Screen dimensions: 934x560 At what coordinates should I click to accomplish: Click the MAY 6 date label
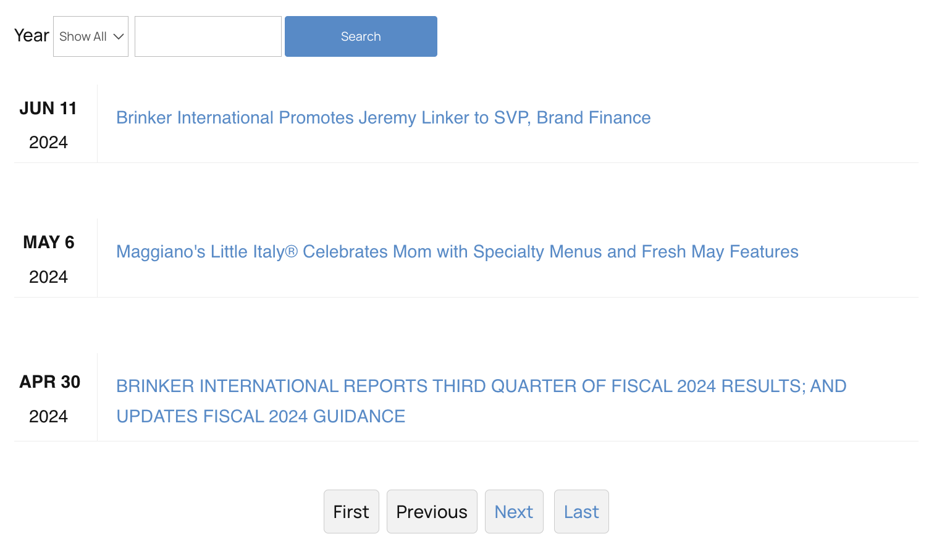click(48, 243)
